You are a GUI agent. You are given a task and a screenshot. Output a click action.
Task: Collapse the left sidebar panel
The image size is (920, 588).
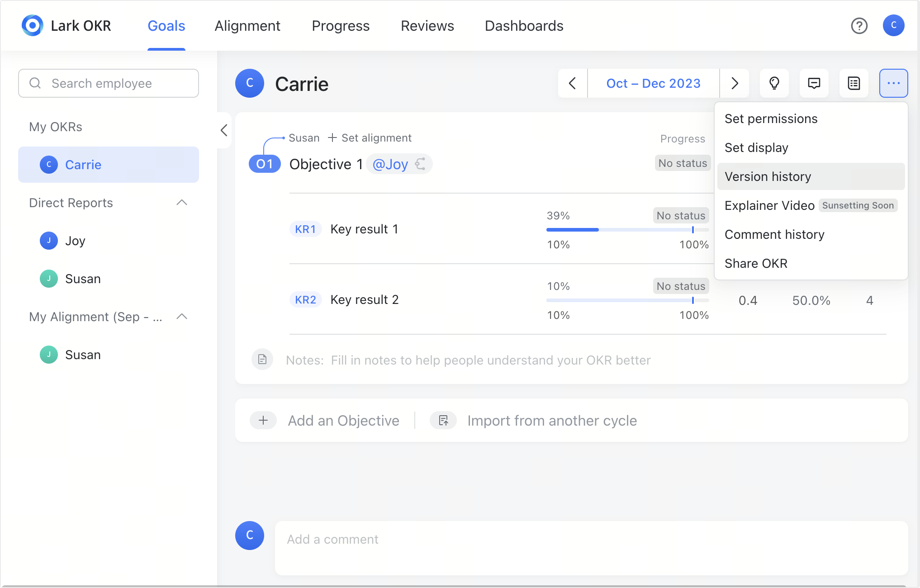tap(224, 130)
